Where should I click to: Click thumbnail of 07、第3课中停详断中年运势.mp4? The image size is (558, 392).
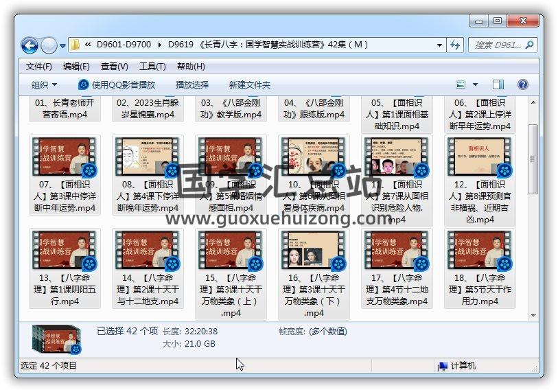[64, 157]
